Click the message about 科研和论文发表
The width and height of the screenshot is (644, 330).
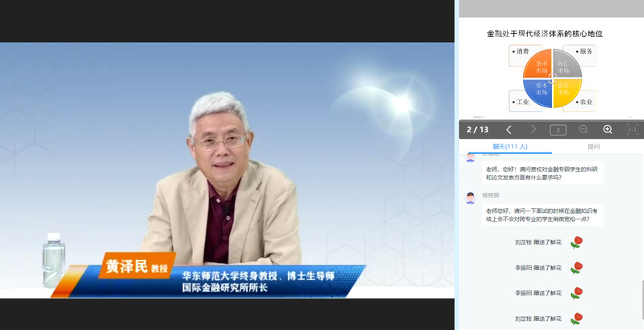pyautogui.click(x=542, y=173)
